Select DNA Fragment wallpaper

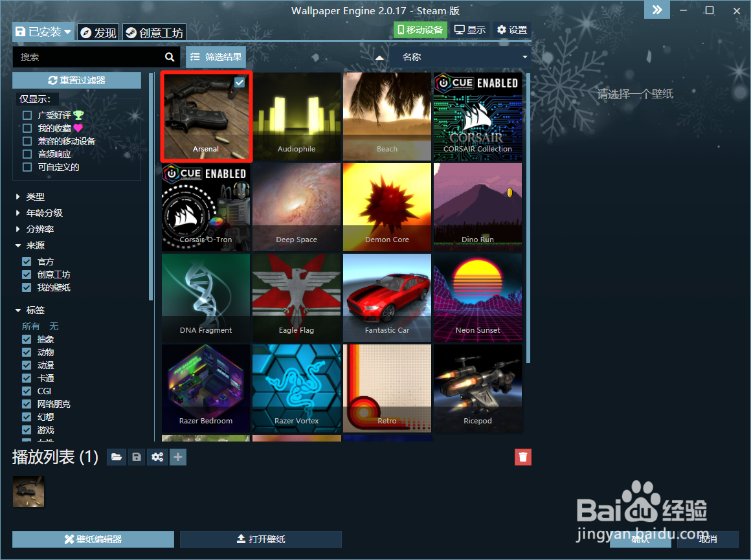[206, 298]
